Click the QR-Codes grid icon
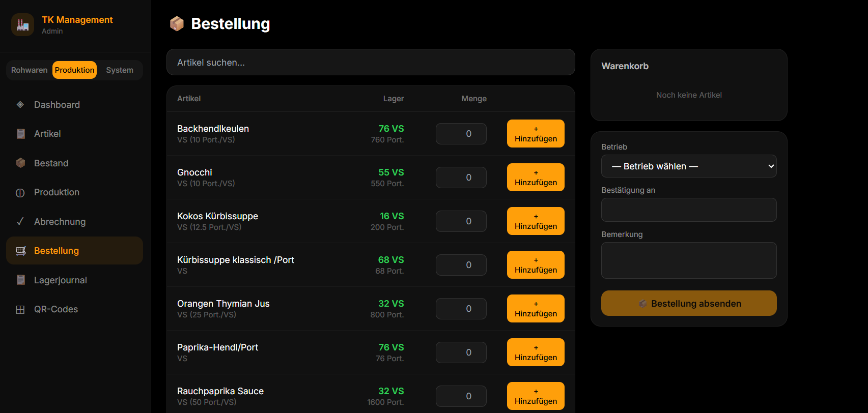The image size is (868, 413). tap(20, 309)
